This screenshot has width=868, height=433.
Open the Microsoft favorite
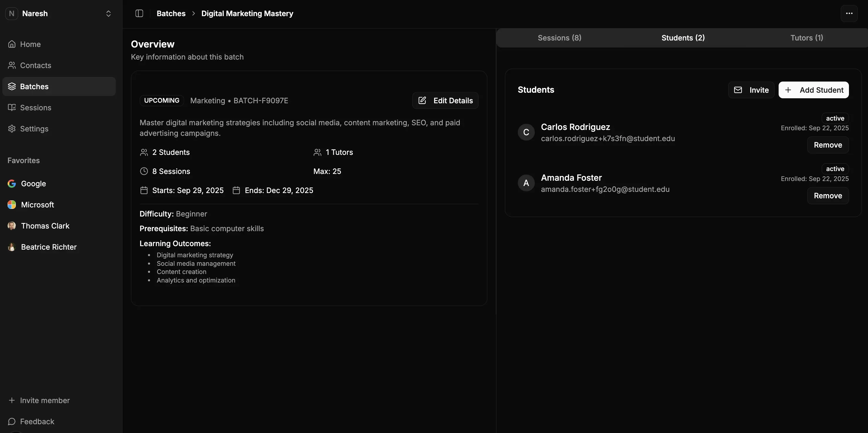(x=37, y=205)
